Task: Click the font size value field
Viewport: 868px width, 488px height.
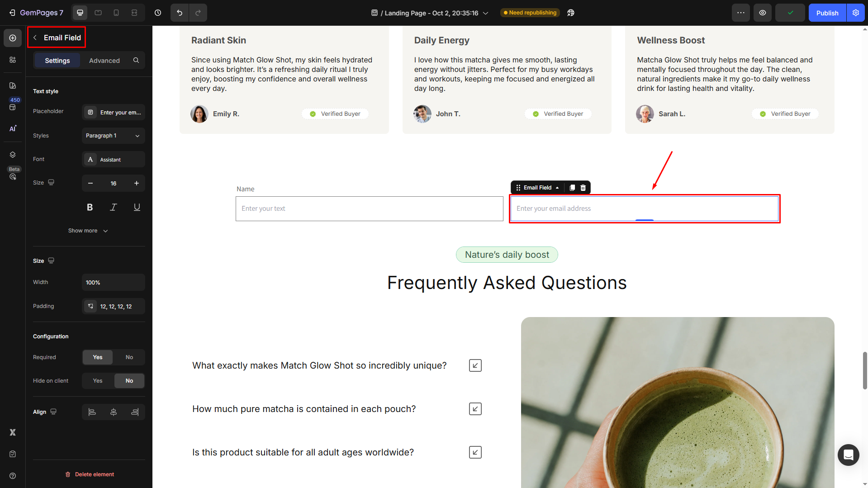Action: click(x=114, y=183)
